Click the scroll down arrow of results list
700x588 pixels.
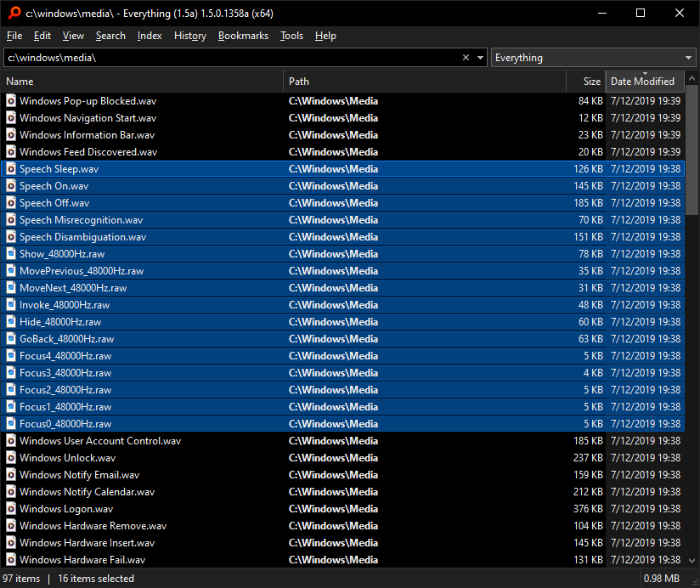(x=692, y=560)
